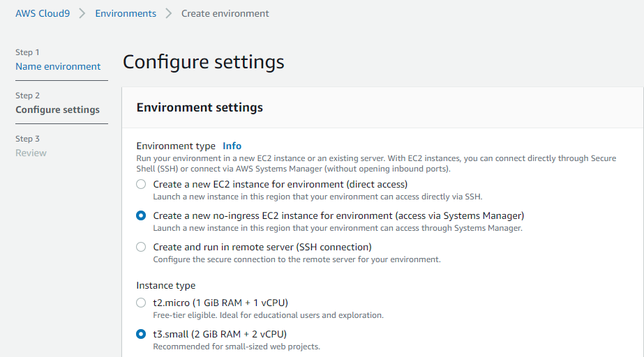Open the Environment type Info link

click(x=232, y=146)
